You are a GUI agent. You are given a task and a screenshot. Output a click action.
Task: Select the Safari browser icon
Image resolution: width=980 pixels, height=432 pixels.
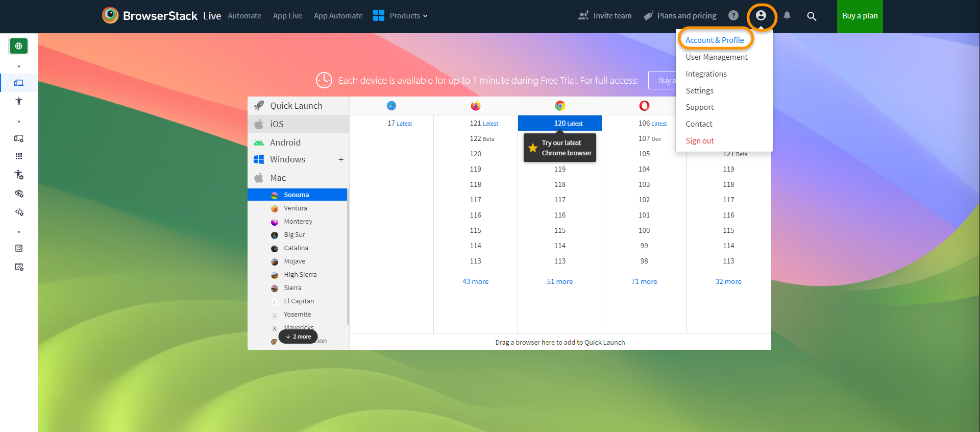coord(391,106)
